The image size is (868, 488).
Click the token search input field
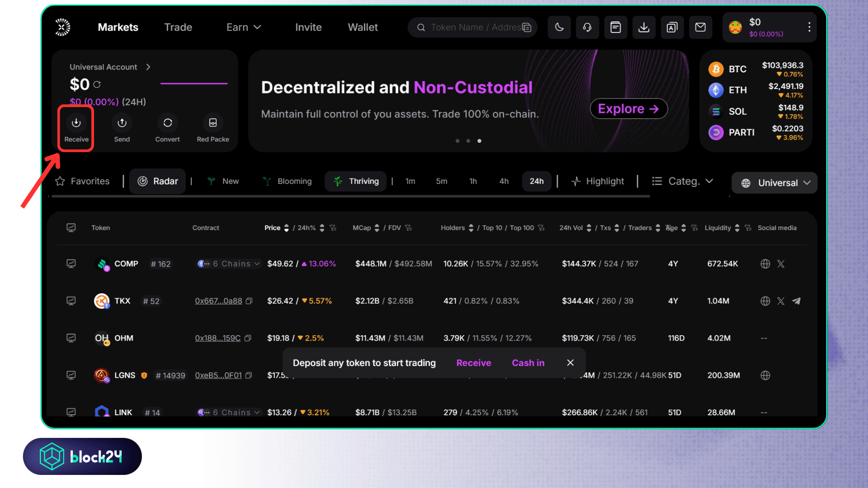472,28
